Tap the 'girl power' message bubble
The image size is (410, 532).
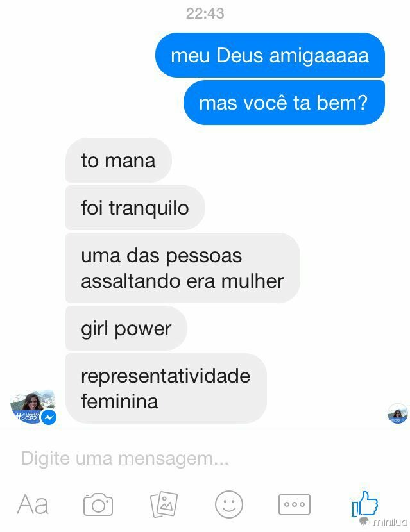126,328
